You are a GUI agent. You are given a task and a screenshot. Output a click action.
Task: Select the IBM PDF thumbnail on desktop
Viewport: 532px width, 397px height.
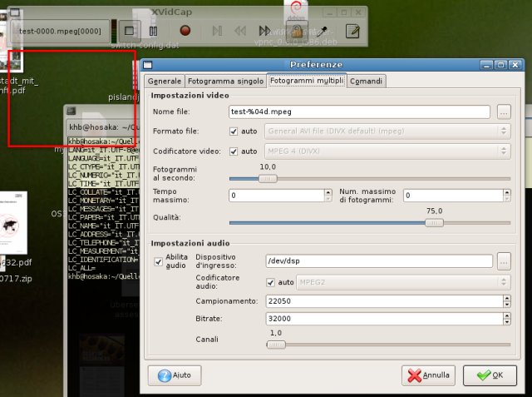click(x=12, y=223)
